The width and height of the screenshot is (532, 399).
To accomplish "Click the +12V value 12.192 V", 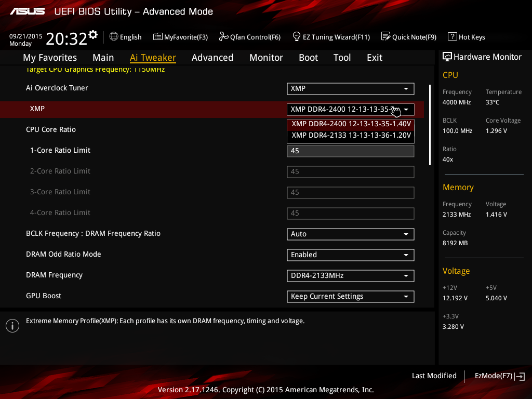I will coord(455,298).
